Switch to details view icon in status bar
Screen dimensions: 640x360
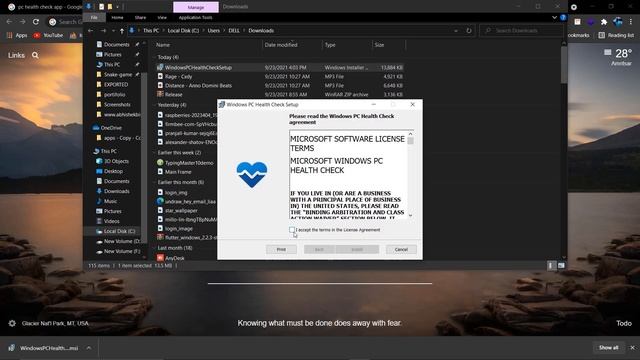551,266
